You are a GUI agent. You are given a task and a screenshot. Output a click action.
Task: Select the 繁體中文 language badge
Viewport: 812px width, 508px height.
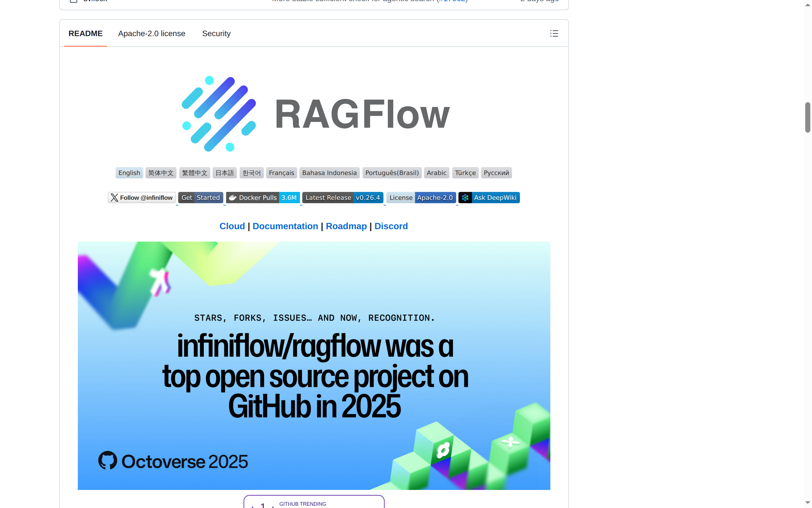click(195, 173)
